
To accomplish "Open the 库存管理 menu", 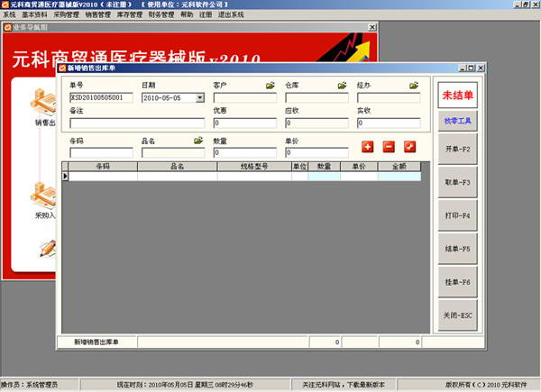I will pyautogui.click(x=130, y=14).
